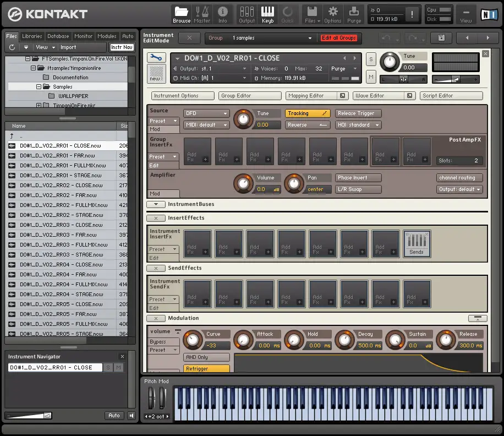Screen dimensions: 504x436
Task: Click the Instrument Navigator name field
Action: point(55,368)
